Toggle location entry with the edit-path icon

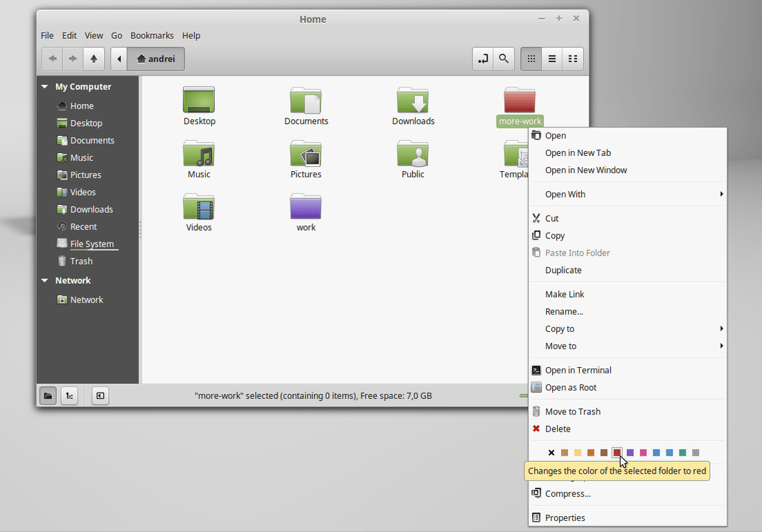click(x=483, y=59)
